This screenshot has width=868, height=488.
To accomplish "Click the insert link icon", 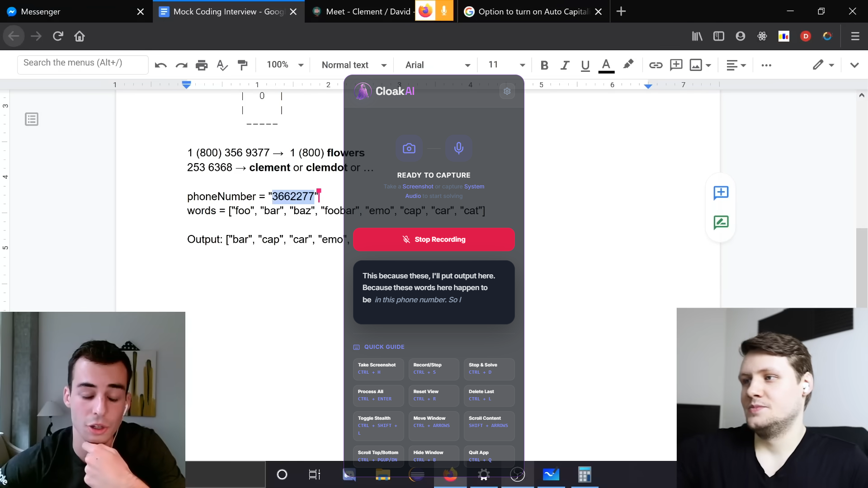I will (x=656, y=65).
